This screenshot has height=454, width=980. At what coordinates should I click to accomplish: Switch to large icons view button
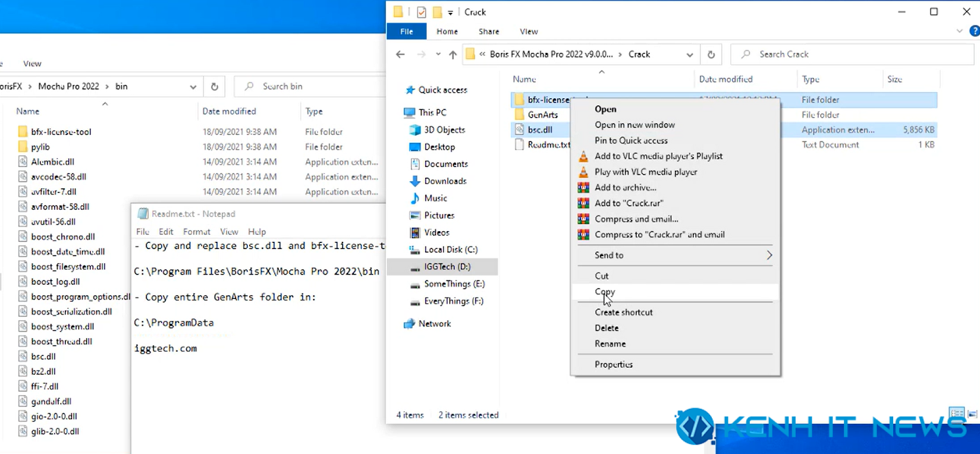[973, 414]
